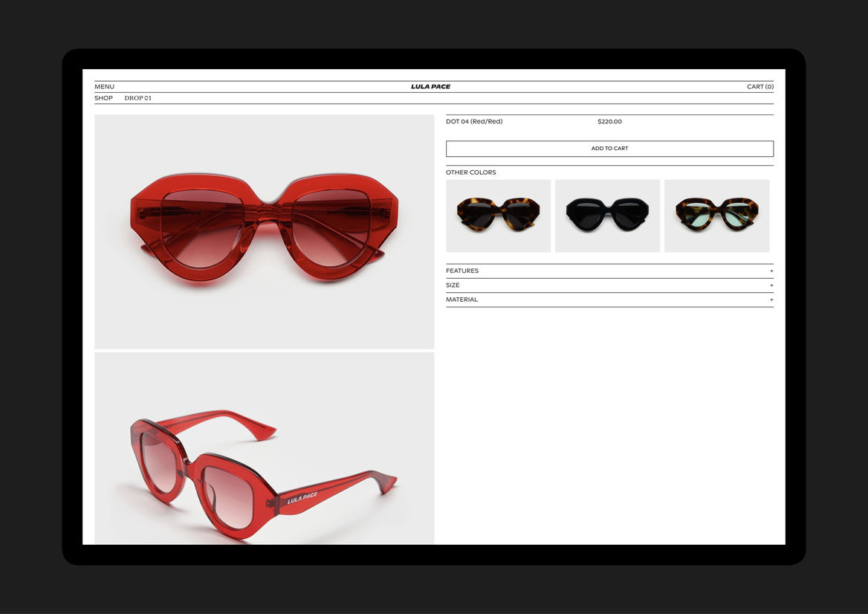Expand the FEATURES section label
The height and width of the screenshot is (614, 868).
pyautogui.click(x=462, y=271)
